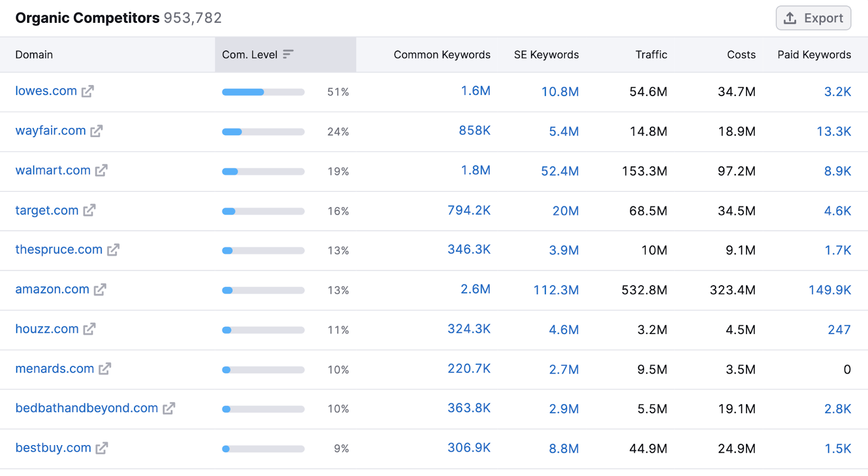
Task: Sort table by Traffic column header
Action: tap(651, 55)
